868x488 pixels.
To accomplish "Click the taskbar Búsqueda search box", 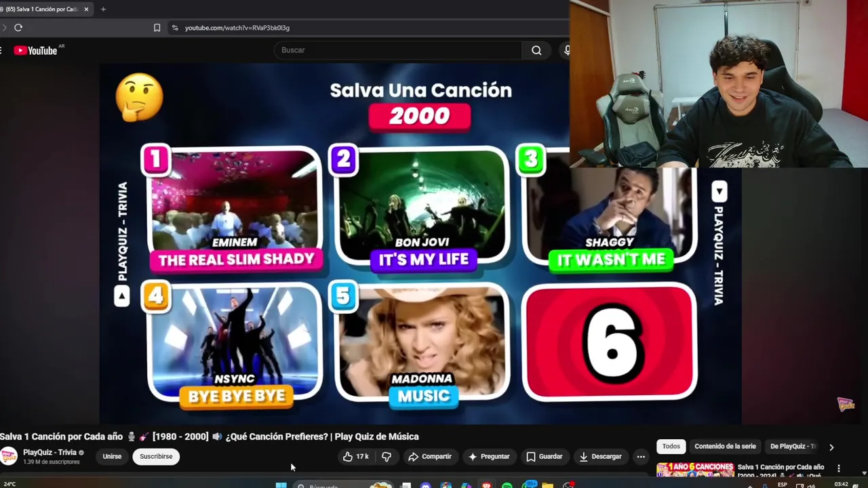I will tap(344, 485).
